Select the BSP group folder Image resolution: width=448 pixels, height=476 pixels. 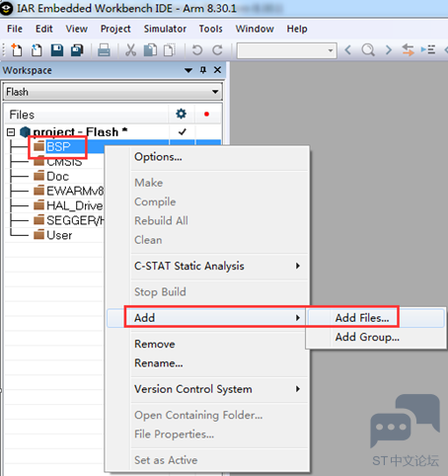(x=58, y=146)
